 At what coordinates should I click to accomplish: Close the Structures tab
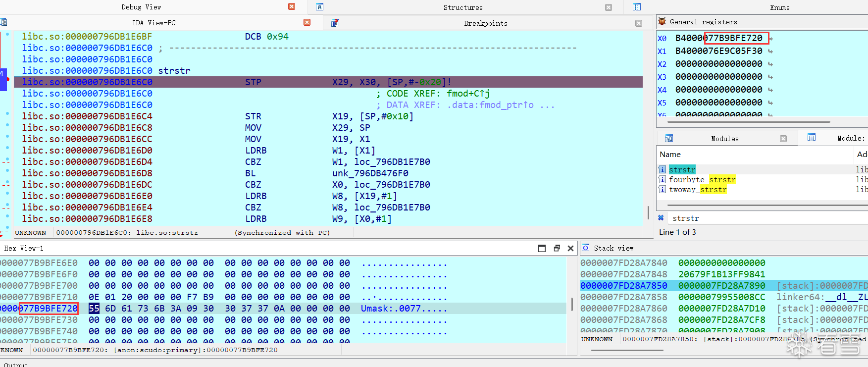click(609, 7)
